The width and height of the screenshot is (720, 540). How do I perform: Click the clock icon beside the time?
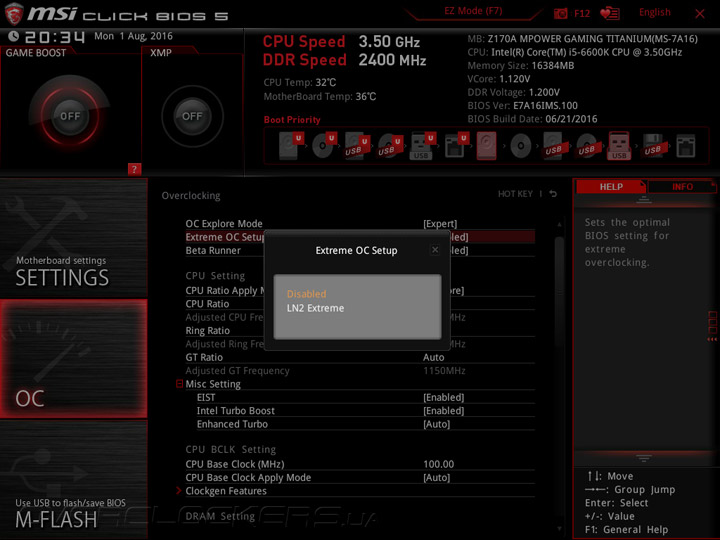[13, 36]
